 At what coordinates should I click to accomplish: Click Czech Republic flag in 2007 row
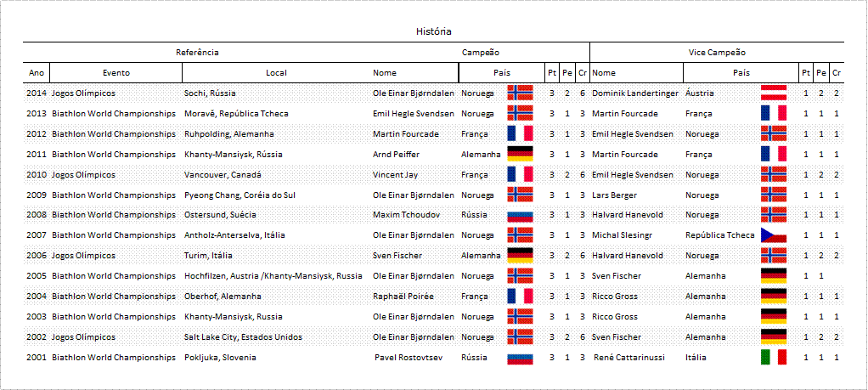tap(774, 235)
